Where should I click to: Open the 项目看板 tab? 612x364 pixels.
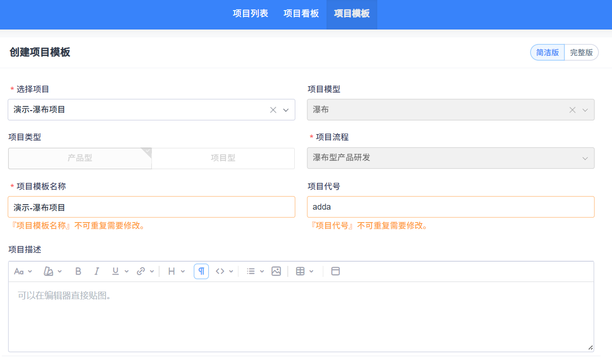click(301, 13)
